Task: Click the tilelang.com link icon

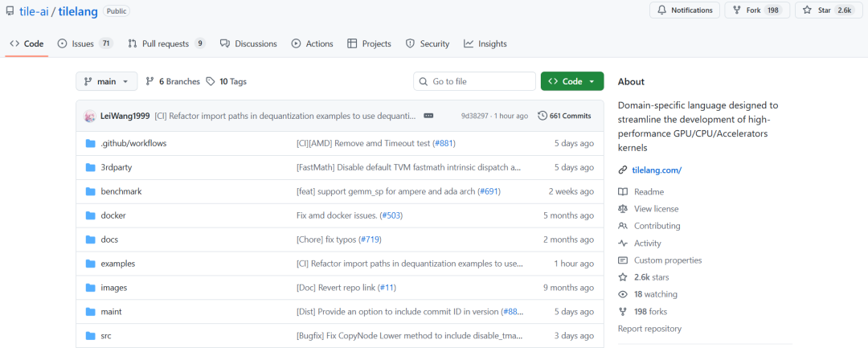Action: tap(623, 170)
